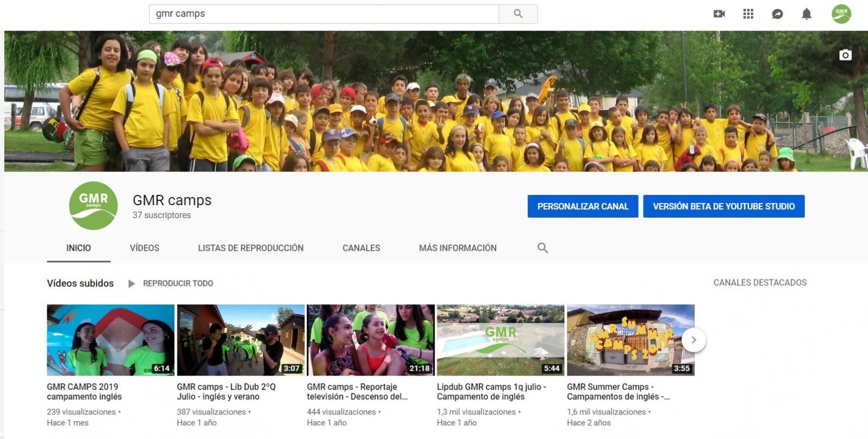Viewport: 868px width, 439px height.
Task: Switch to the INICIO tab
Action: tap(79, 248)
